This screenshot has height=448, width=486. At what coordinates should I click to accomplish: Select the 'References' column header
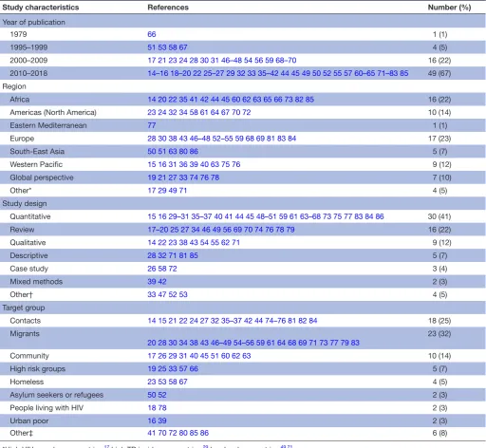(168, 8)
